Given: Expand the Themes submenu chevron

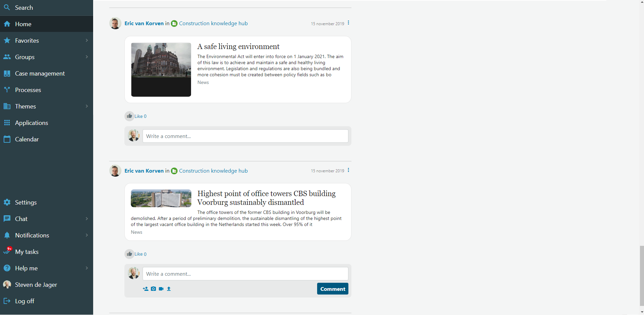Looking at the screenshot, I should 87,106.
